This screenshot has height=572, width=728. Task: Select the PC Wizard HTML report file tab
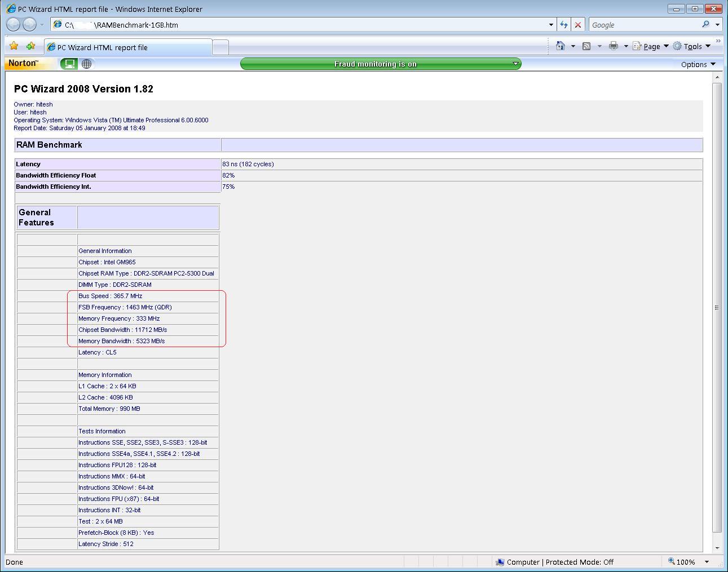tap(128, 47)
